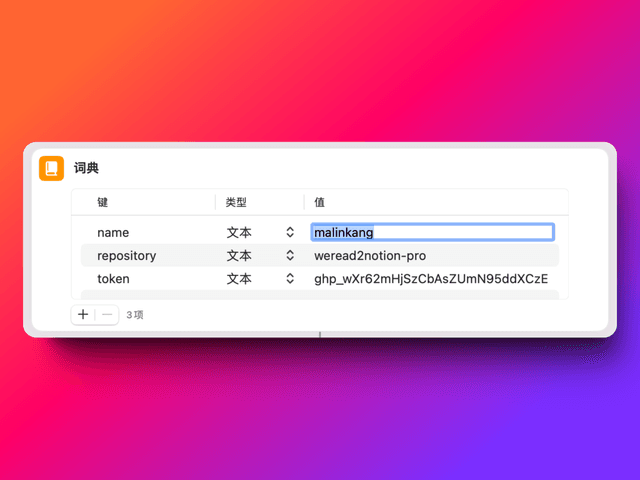This screenshot has width=640, height=480.
Task: Click the 键 column header
Action: click(x=103, y=202)
